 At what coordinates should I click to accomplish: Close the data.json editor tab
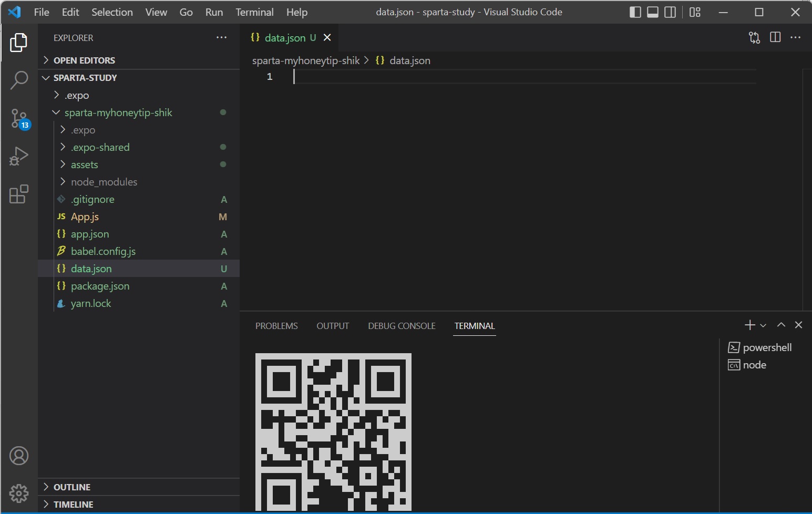pyautogui.click(x=327, y=37)
